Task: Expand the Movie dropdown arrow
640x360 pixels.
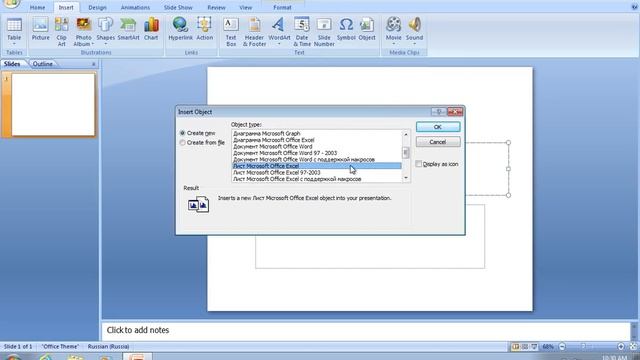Action: [x=393, y=44]
